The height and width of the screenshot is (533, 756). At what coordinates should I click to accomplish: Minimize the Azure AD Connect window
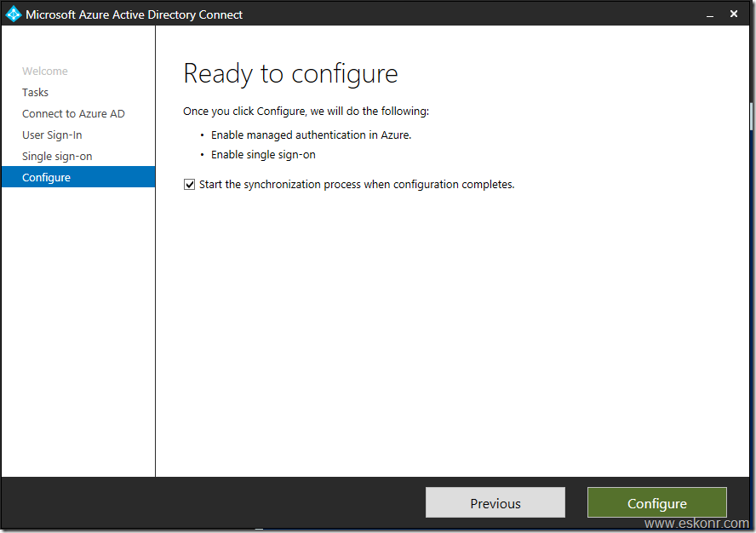coord(710,14)
